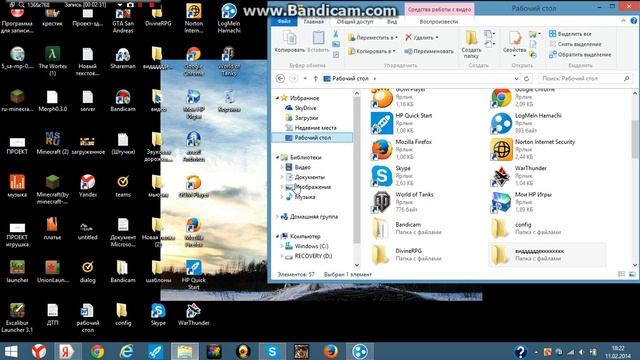Screen dimensions: 640x360
Task: Click платье desktop icon
Action: pos(52,229)
